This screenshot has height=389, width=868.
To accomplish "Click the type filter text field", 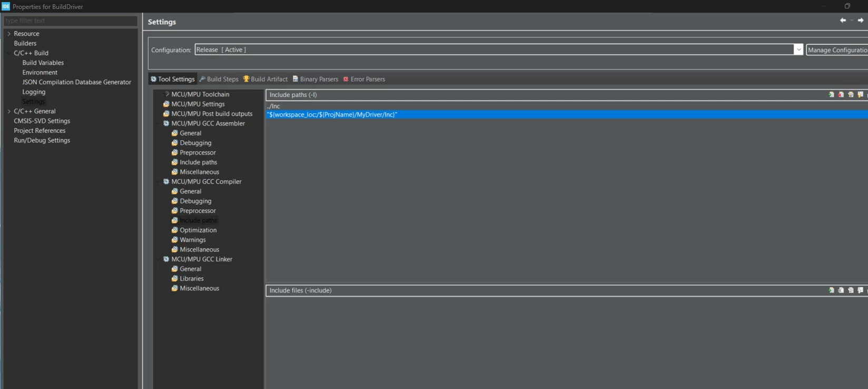I will 71,21.
